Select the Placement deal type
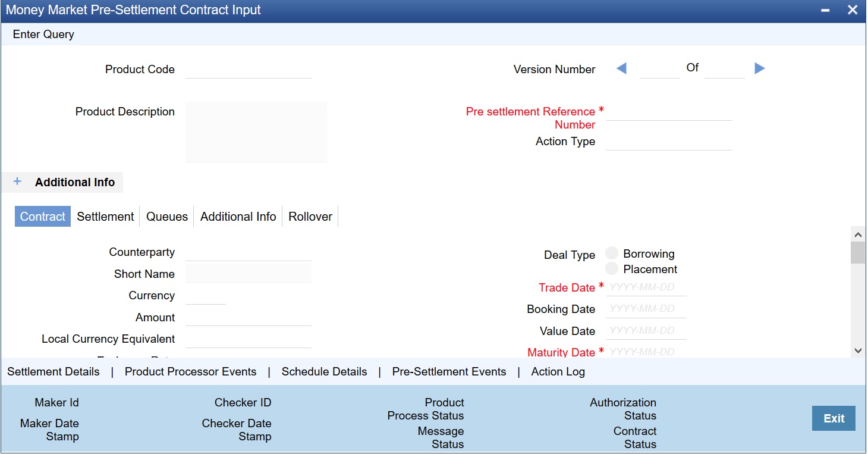Image resolution: width=868 pixels, height=454 pixels. pyautogui.click(x=612, y=268)
